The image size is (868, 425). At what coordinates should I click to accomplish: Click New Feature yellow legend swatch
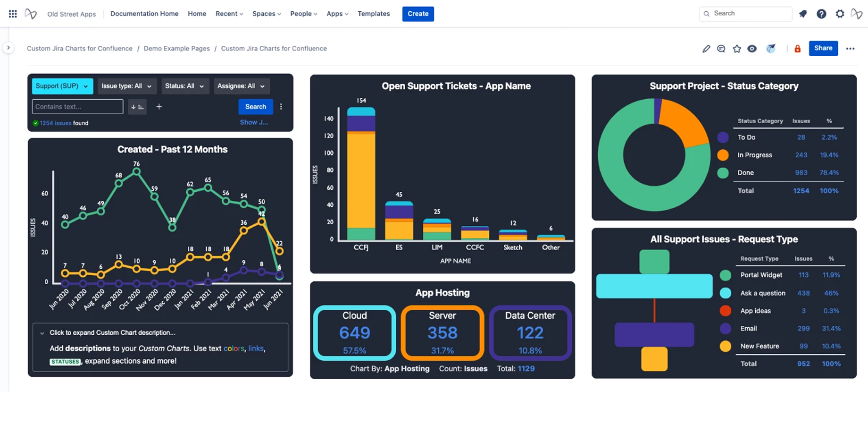point(726,346)
